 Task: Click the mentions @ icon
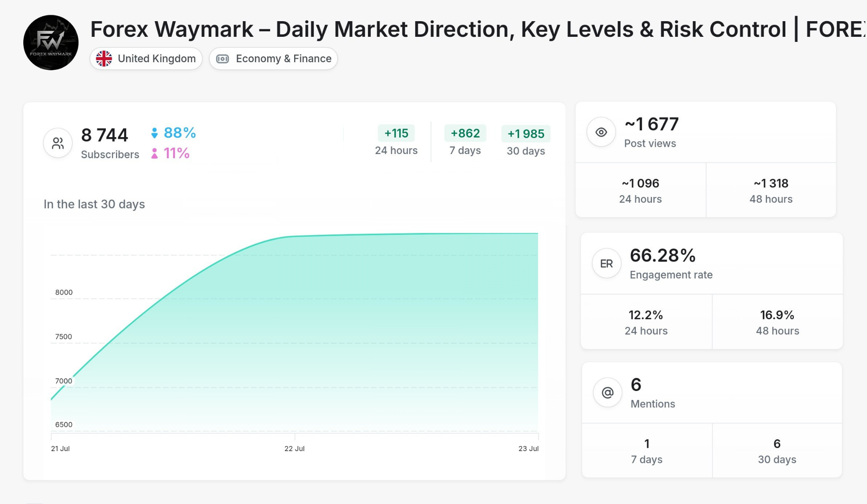(607, 392)
